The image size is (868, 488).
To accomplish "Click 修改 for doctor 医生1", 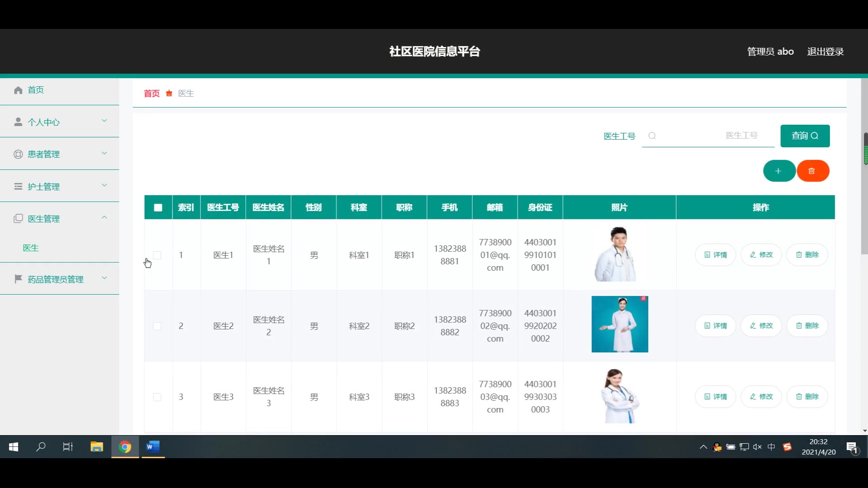I will tap(761, 255).
